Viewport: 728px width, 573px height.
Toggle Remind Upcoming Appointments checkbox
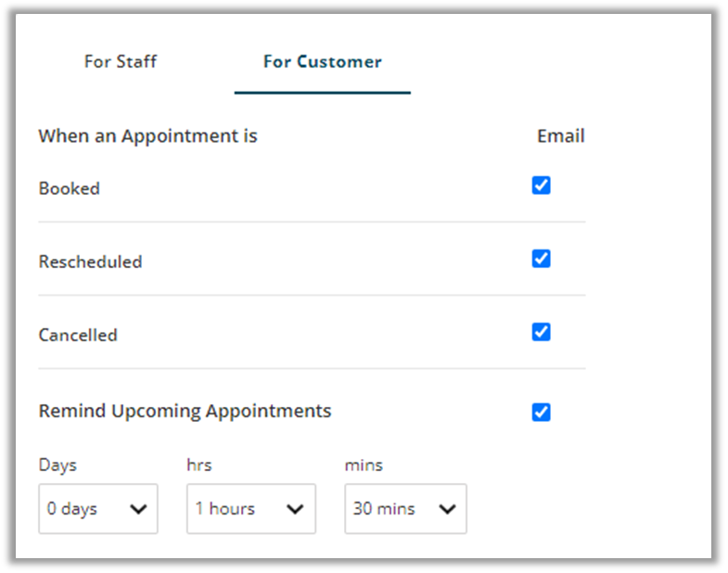(542, 412)
